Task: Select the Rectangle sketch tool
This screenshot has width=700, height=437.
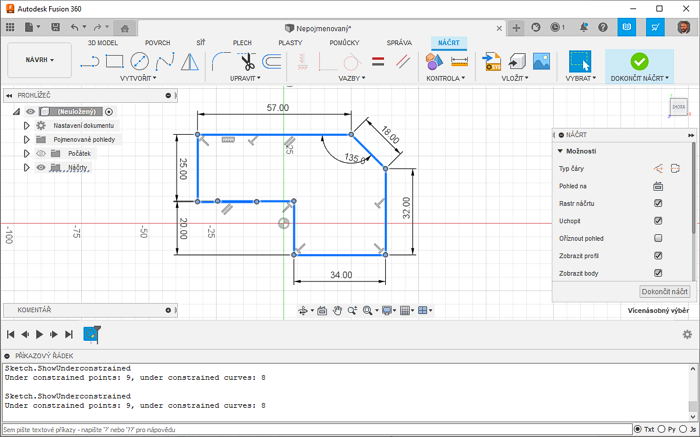Action: [114, 61]
